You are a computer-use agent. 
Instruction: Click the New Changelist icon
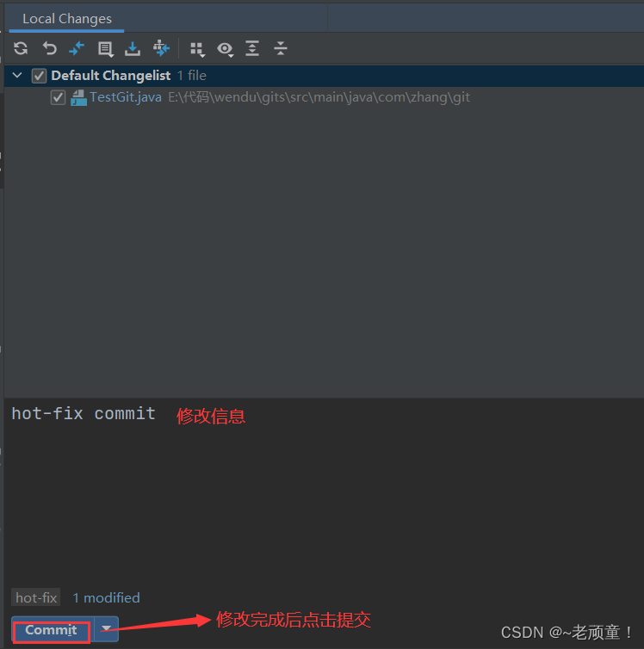pos(105,49)
